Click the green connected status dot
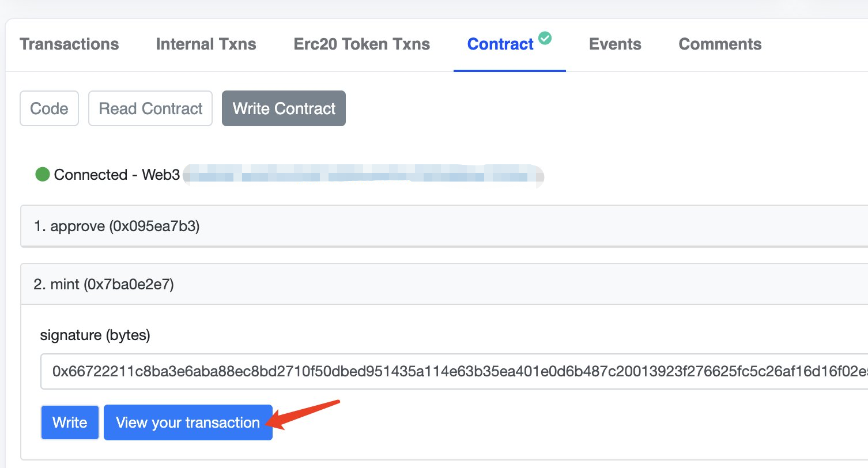The height and width of the screenshot is (468, 868). [x=42, y=175]
